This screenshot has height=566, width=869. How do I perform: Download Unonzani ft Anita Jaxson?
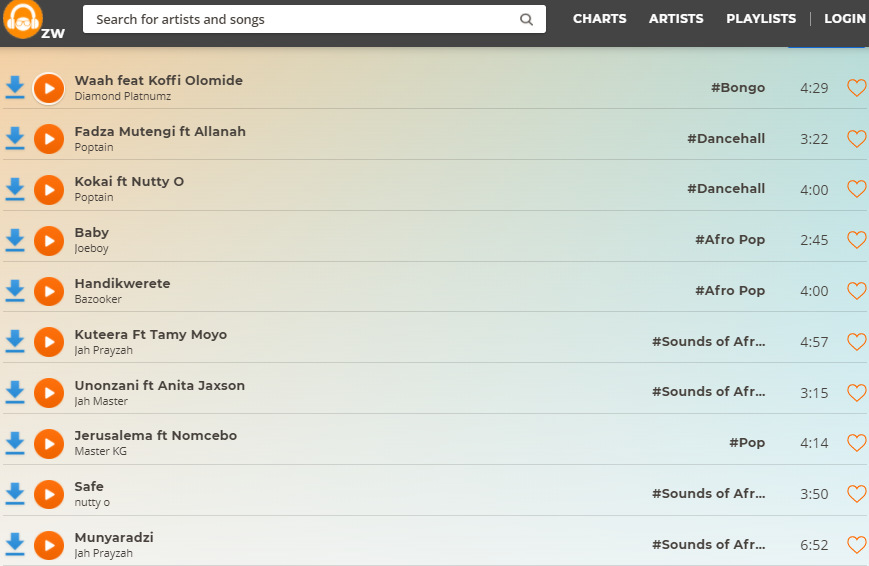click(15, 392)
